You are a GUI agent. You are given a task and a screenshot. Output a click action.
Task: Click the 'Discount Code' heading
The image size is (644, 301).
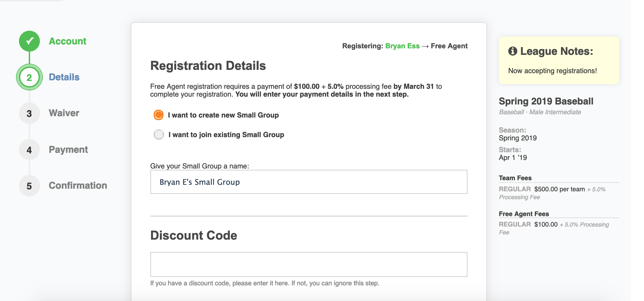point(194,235)
